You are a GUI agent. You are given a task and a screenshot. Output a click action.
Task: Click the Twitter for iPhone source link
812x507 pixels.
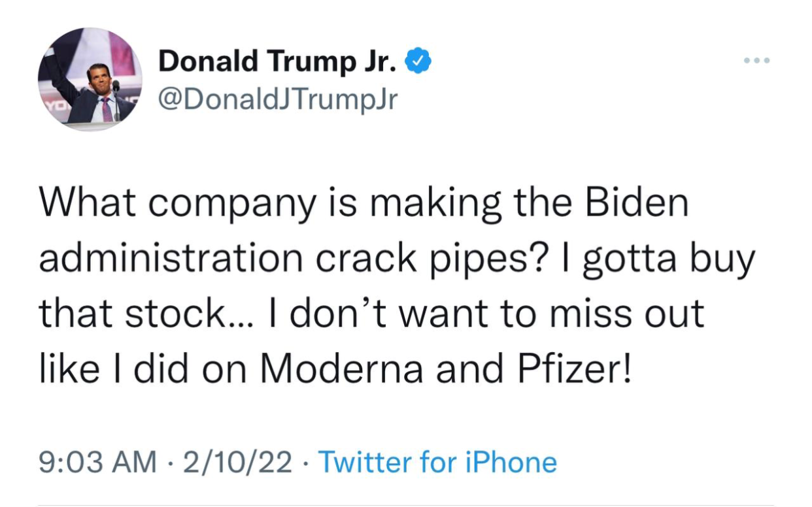pos(437,463)
